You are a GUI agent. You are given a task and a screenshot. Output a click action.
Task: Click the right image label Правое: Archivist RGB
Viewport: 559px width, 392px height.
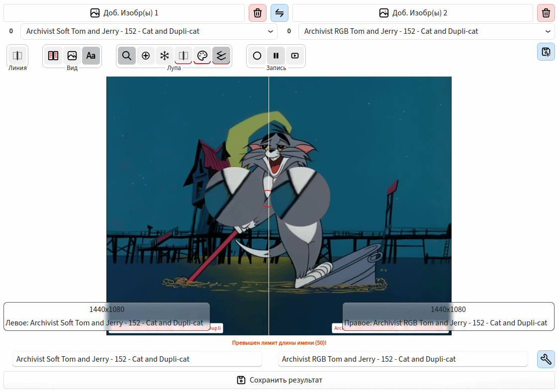tap(446, 323)
